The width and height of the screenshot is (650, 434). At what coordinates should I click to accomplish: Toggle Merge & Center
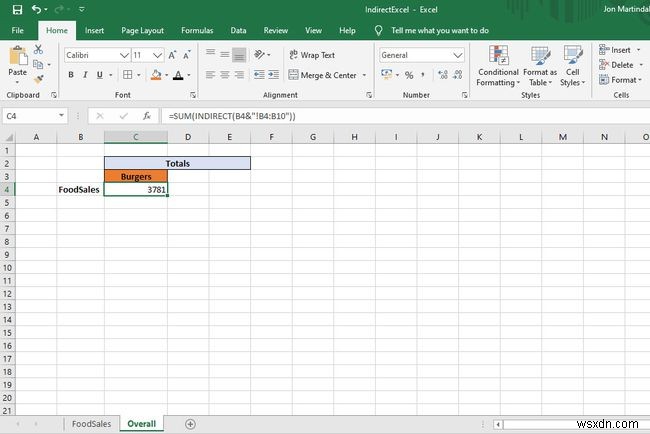pos(322,75)
